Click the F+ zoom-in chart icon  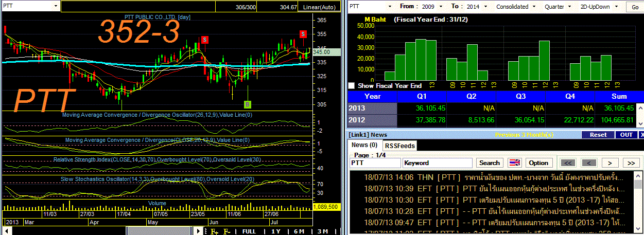[215, 231]
